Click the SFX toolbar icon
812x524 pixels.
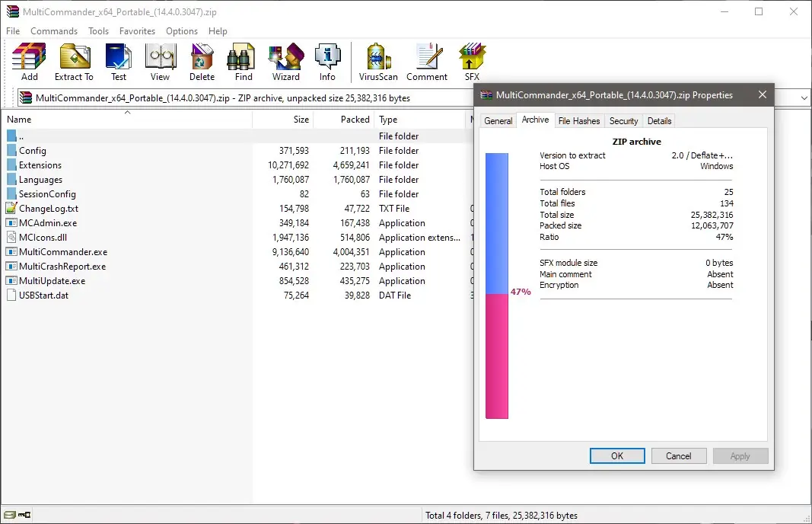click(x=472, y=62)
